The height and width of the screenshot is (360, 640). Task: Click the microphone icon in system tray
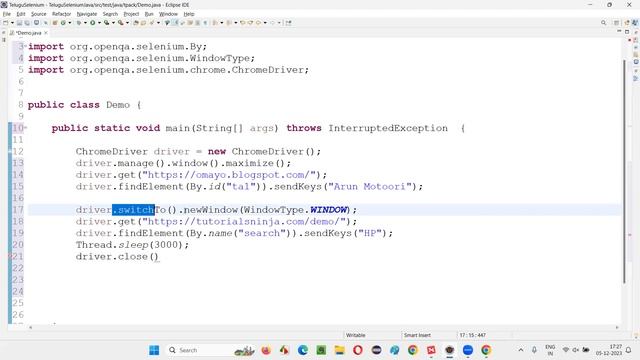pos(534,350)
